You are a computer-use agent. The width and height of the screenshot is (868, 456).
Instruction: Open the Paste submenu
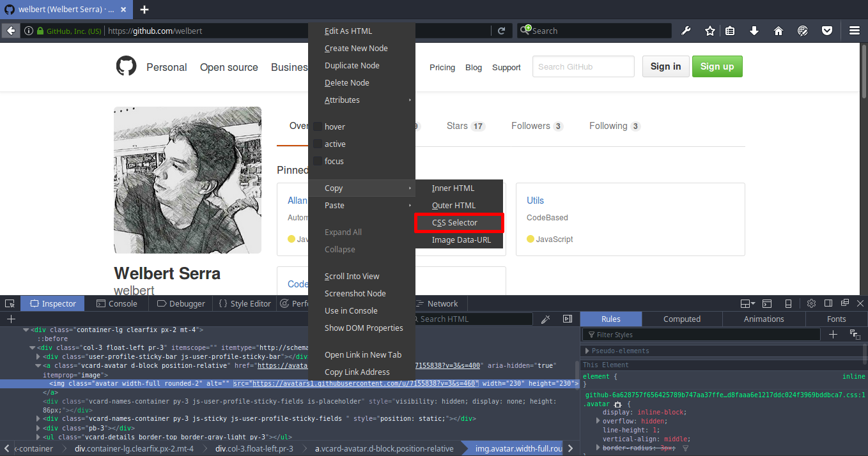(362, 205)
